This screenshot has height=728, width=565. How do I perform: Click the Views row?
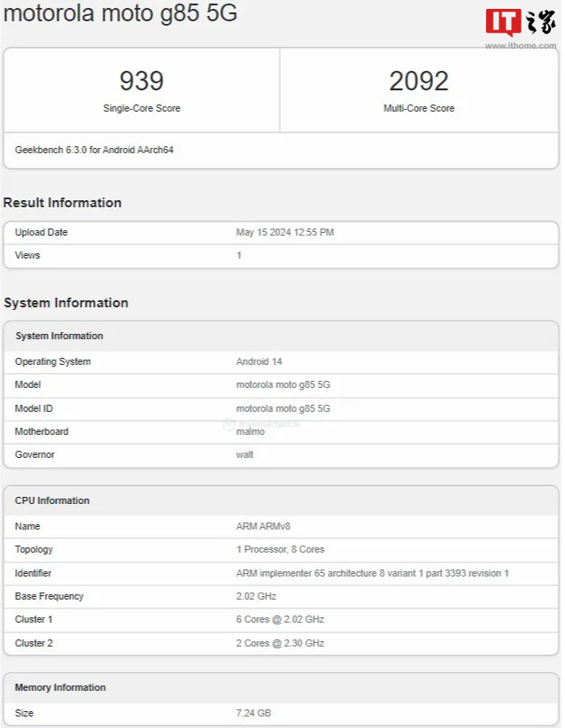pos(281,255)
